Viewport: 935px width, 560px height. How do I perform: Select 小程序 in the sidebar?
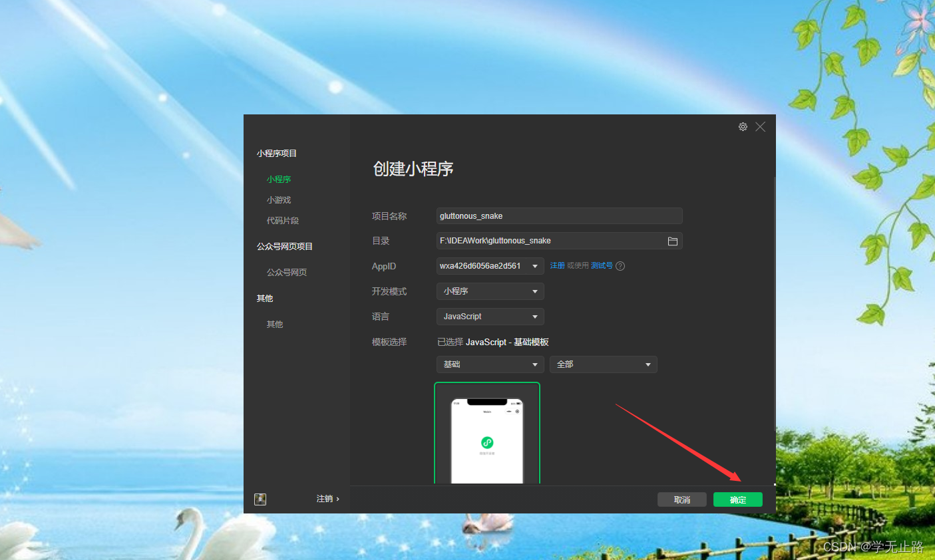tap(279, 180)
